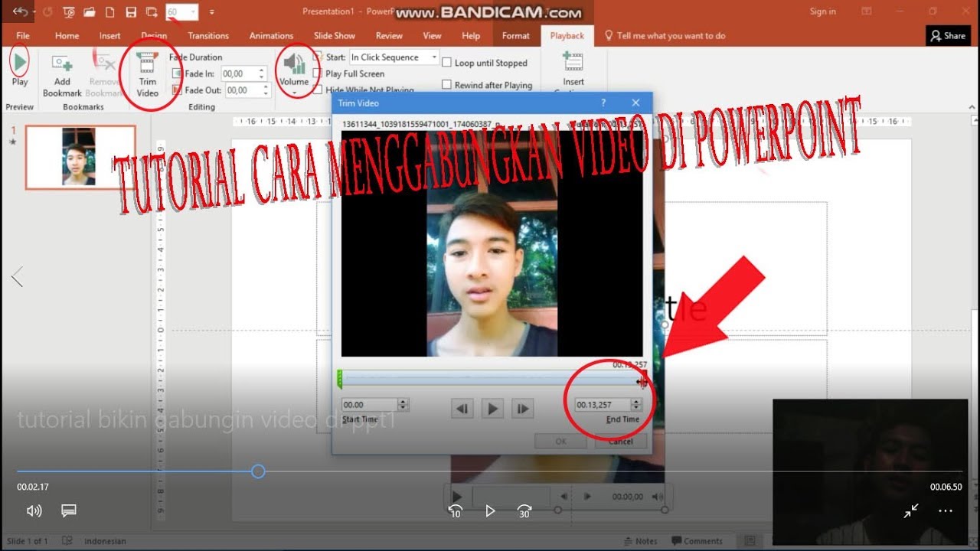This screenshot has height=551, width=980.
Task: Click the Fade Out time field
Action: click(243, 90)
